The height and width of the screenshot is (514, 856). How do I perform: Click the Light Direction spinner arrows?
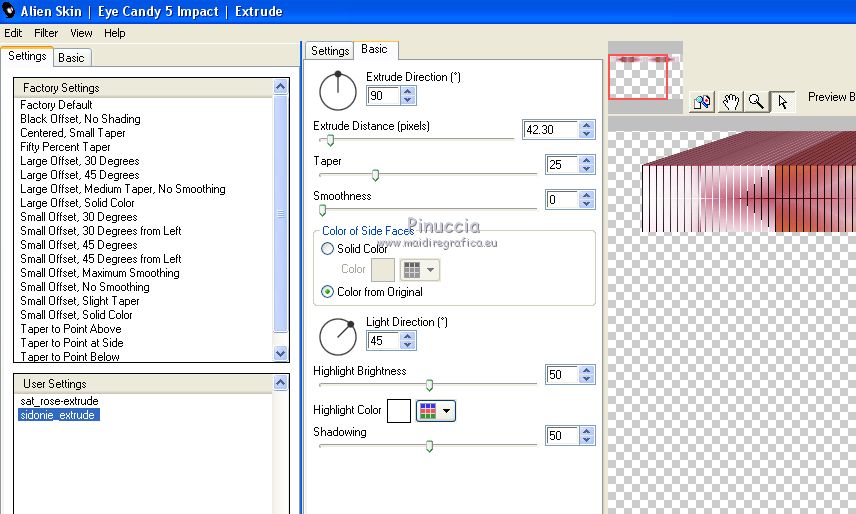point(408,340)
